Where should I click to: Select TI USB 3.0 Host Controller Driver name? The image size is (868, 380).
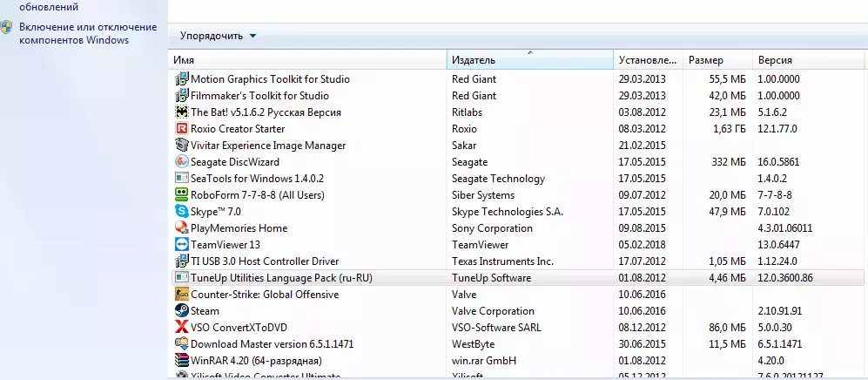(x=265, y=261)
